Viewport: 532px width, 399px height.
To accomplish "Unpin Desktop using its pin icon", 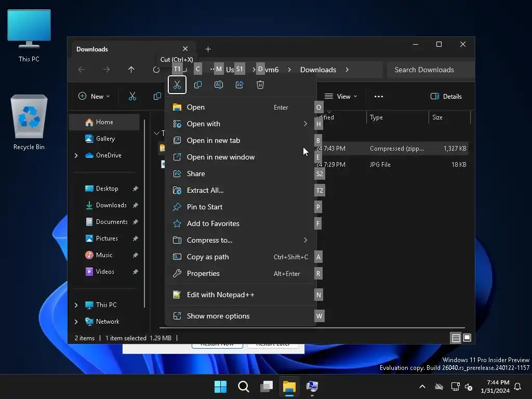I will coord(136,189).
